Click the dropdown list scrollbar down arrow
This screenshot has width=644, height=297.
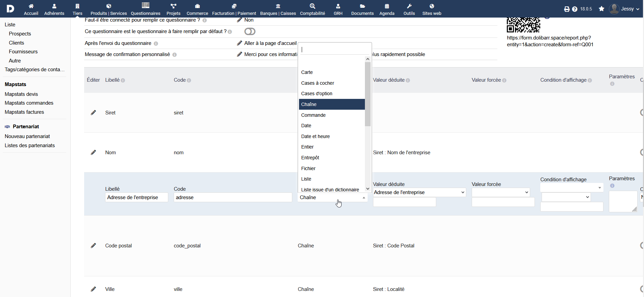(368, 189)
